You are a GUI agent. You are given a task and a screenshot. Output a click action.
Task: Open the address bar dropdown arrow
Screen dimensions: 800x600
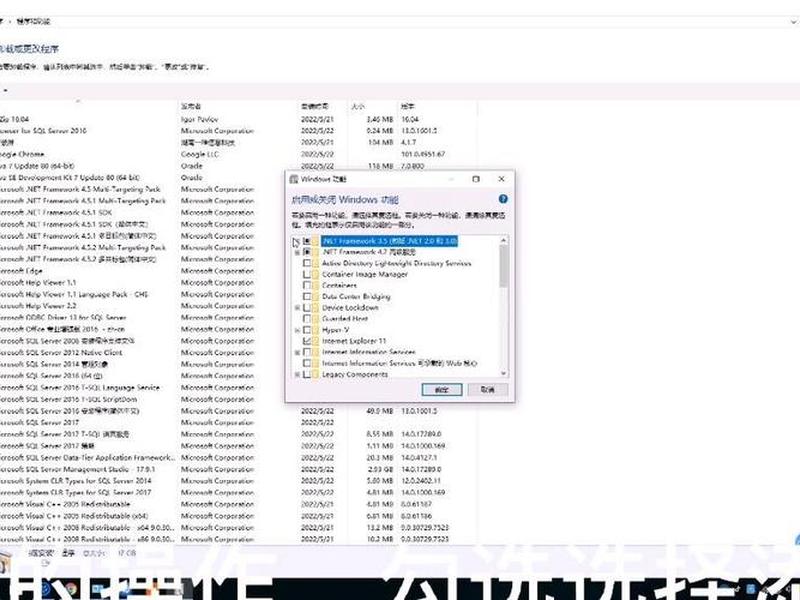click(794, 21)
